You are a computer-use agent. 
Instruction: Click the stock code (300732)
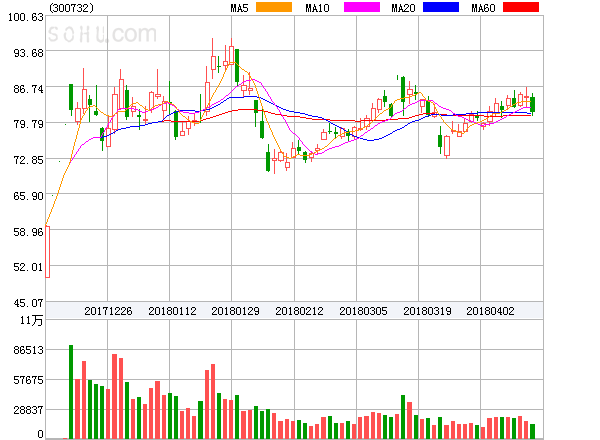point(71,8)
